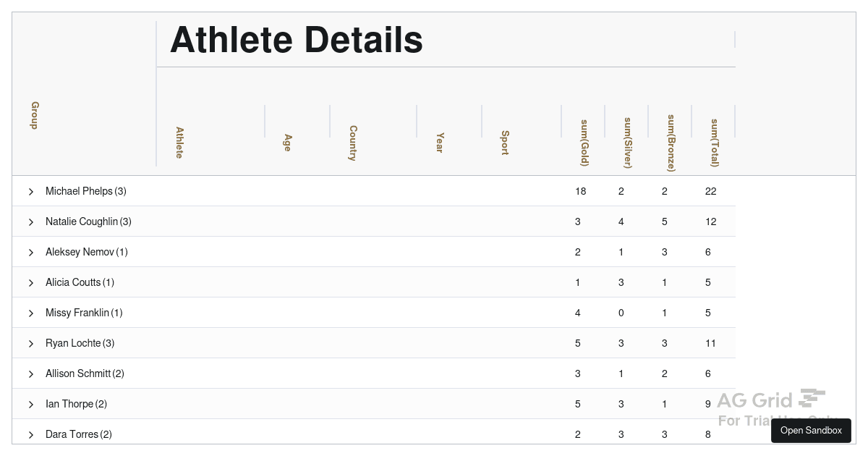Sort by the sum(Gold) column header
868x456 pixels.
tap(584, 143)
